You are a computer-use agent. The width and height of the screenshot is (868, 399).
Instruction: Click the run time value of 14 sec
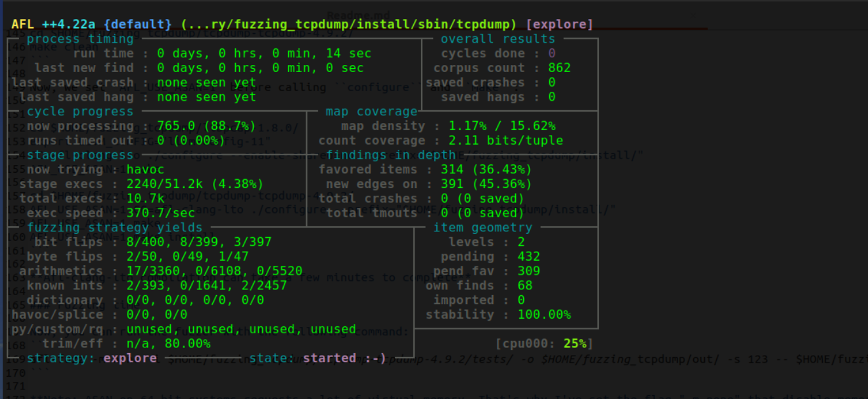(x=264, y=54)
